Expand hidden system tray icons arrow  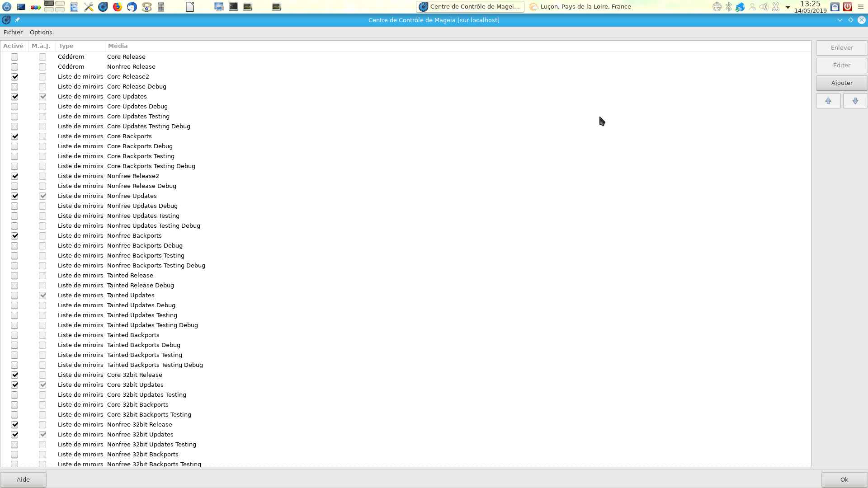click(788, 7)
